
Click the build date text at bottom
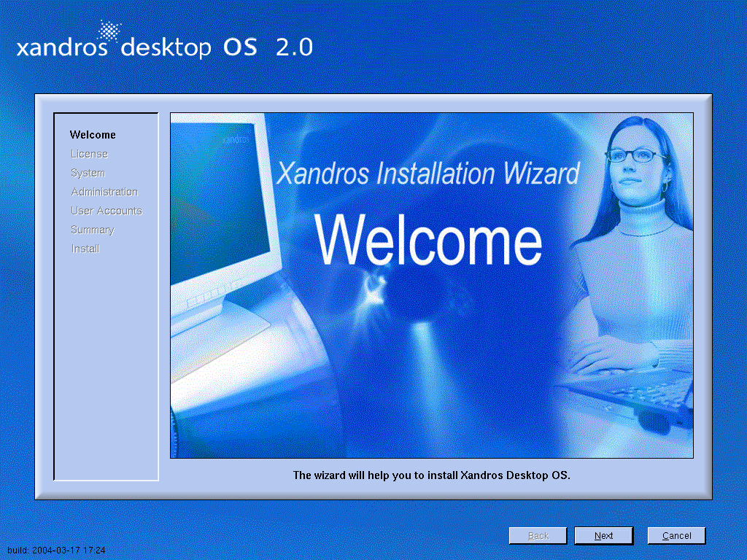pyautogui.click(x=56, y=550)
